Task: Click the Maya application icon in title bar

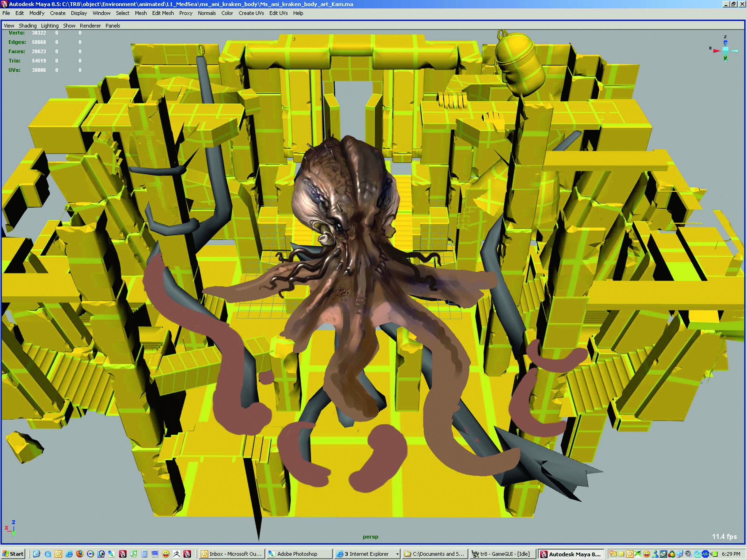Action: point(4,4)
